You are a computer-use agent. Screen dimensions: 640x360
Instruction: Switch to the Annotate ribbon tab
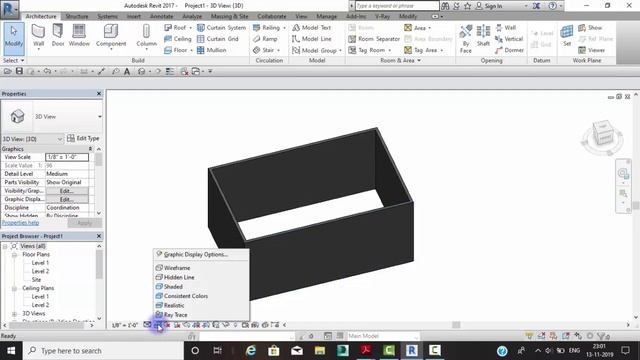click(x=162, y=16)
